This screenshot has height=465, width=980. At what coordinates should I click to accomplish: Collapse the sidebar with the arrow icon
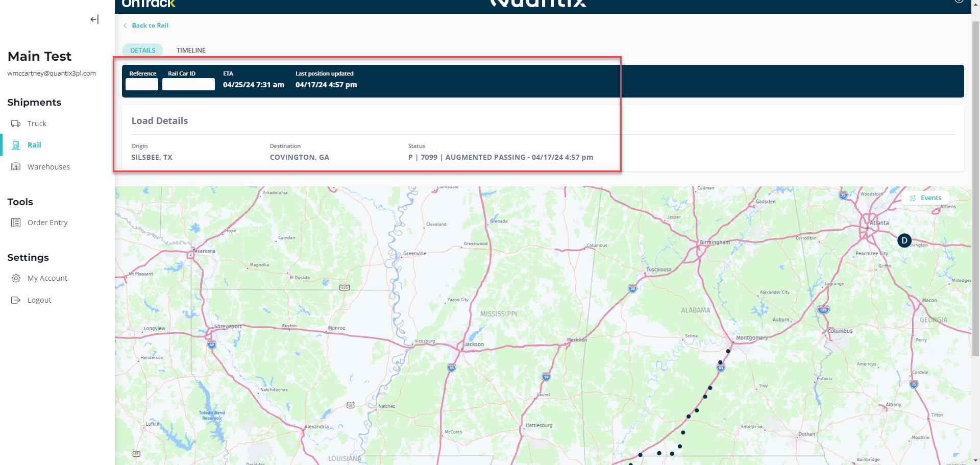94,19
